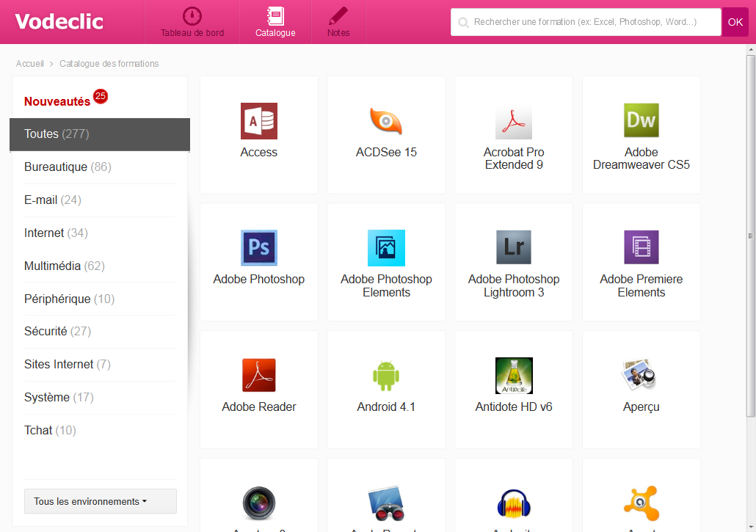The height and width of the screenshot is (532, 756).
Task: Open the blue headphones audio icon
Action: 514,503
